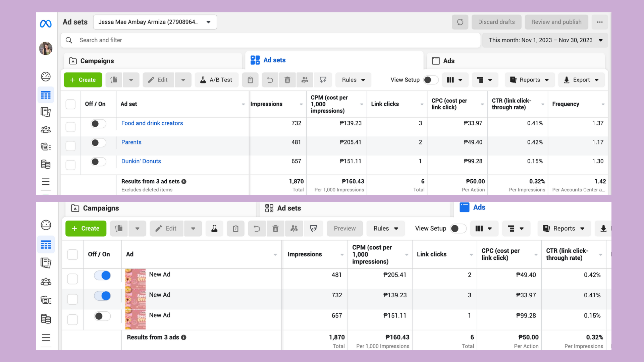Image resolution: width=644 pixels, height=362 pixels.
Task: Enable the View Setup toggle in Ad sets panel
Action: click(431, 80)
